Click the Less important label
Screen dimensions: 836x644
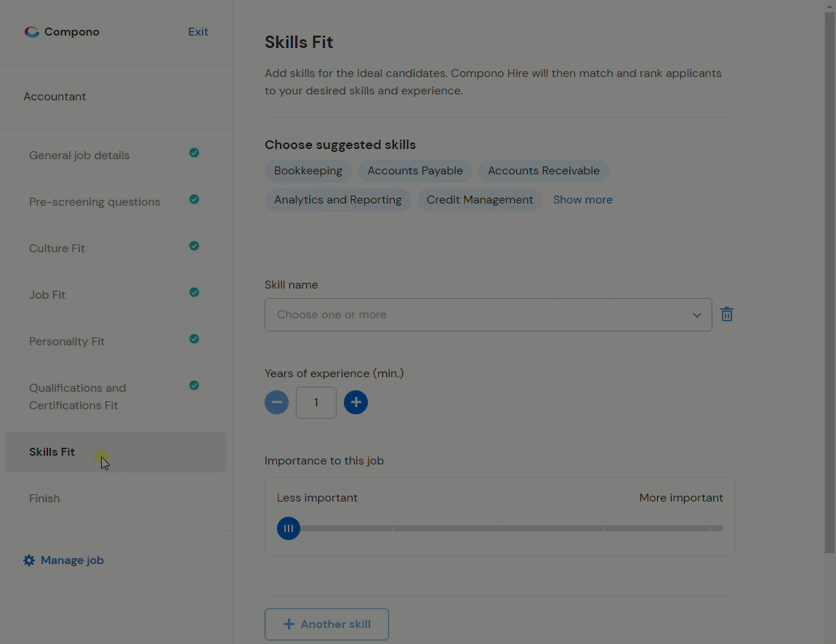tap(317, 498)
